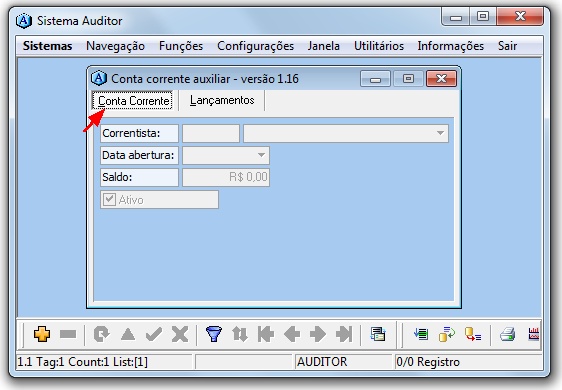Switch to the Conta Corrente tab
This screenshot has height=390, width=562.
pos(133,101)
